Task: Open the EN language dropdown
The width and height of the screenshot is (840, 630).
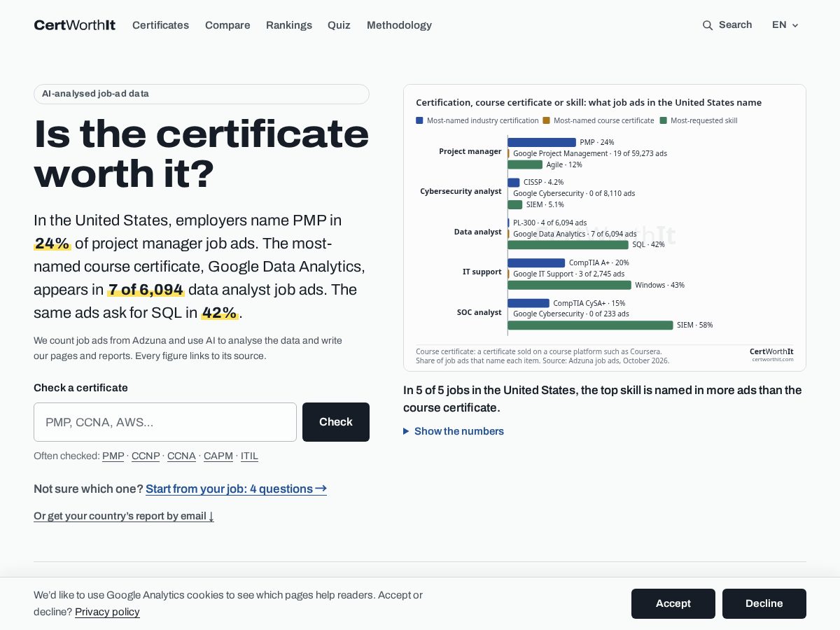Action: [785, 25]
